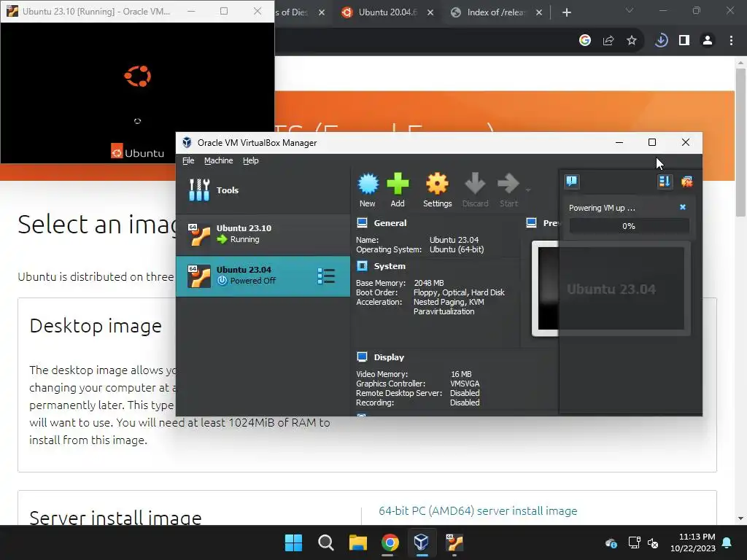
Task: Open network settings from system tray
Action: 634,542
